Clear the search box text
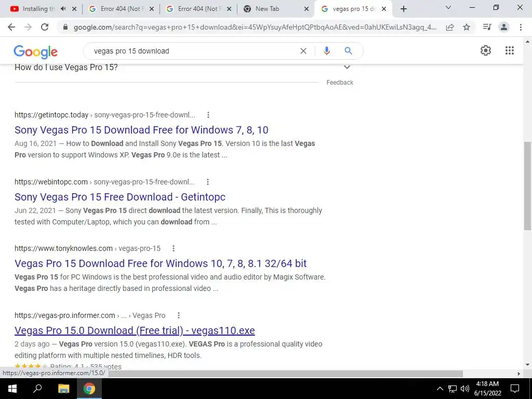 point(303,51)
